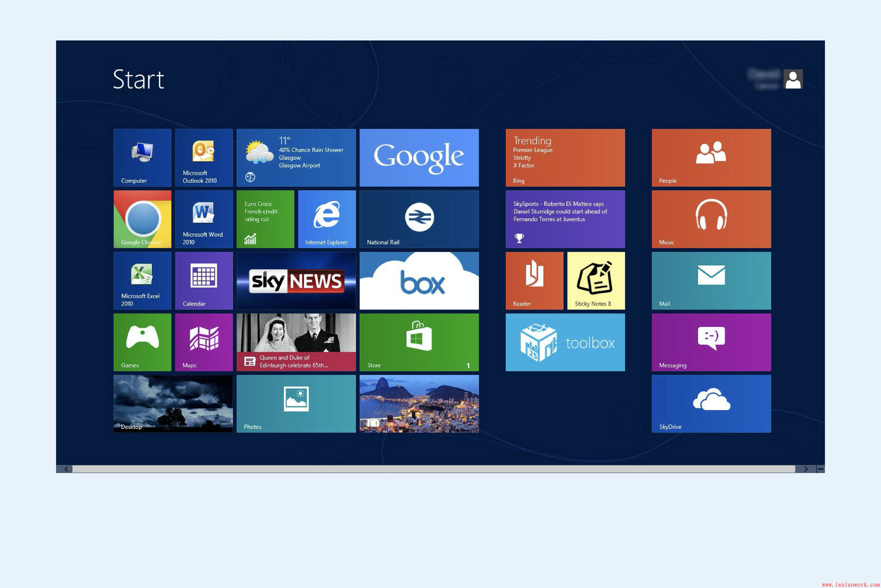This screenshot has height=588, width=881.
Task: Open the Games tile
Action: click(142, 342)
